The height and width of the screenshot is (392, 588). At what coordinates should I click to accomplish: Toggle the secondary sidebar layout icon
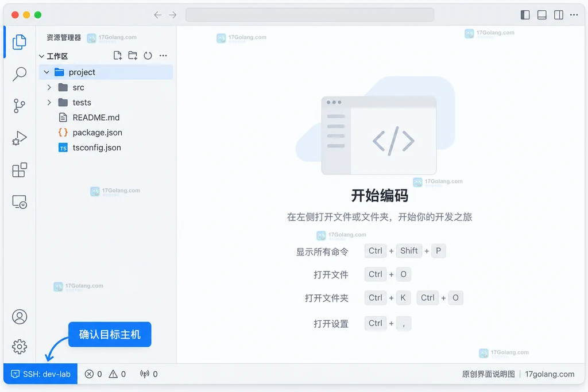click(559, 15)
